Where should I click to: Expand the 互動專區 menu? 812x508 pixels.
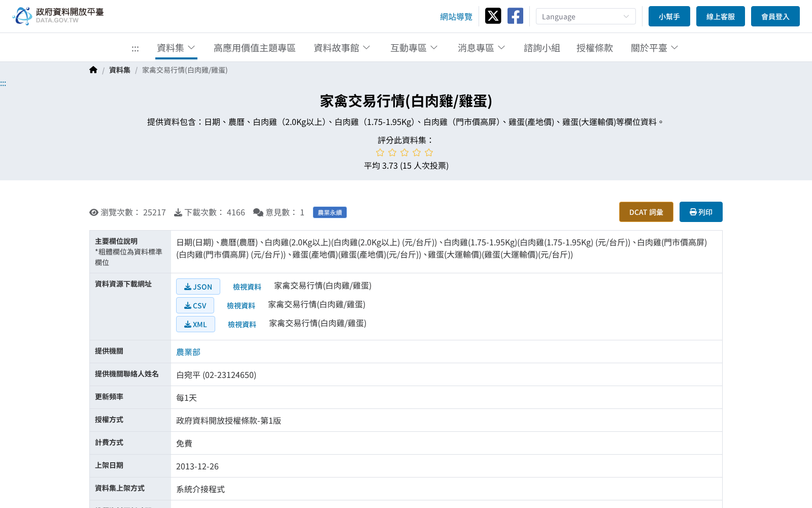pos(414,48)
